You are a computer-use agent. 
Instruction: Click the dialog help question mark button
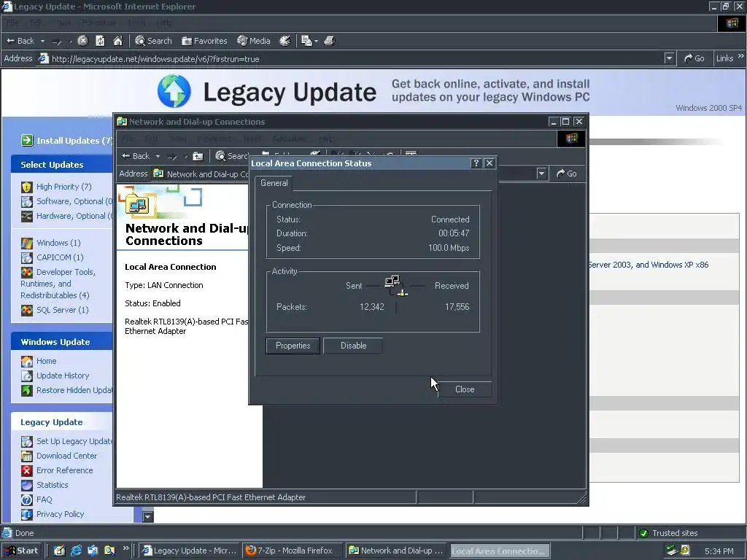point(476,163)
